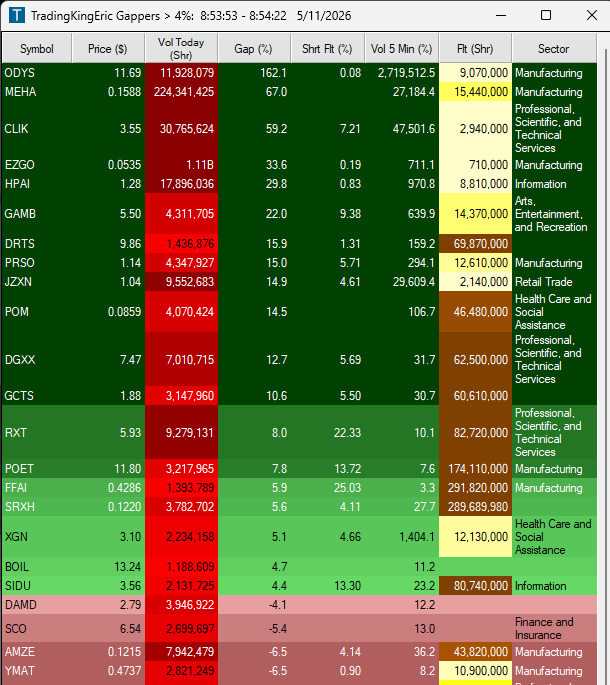Sort by the Symbol column header

37,48
